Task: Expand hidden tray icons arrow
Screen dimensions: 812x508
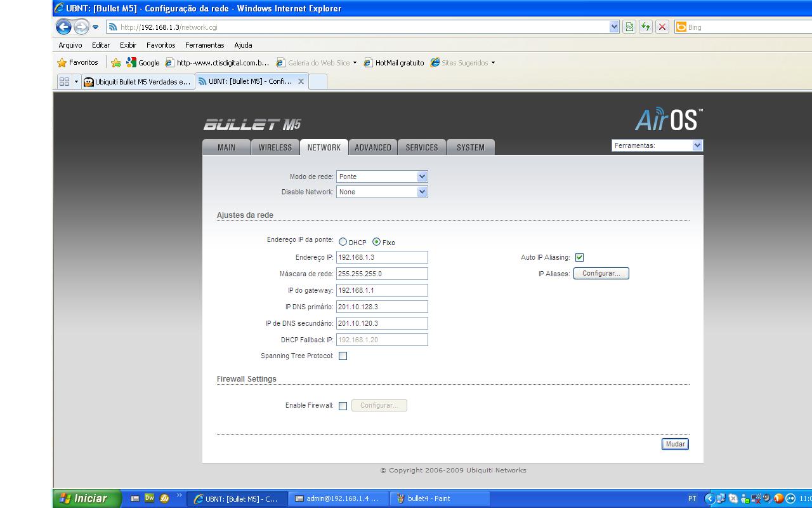Action: pyautogui.click(x=710, y=498)
